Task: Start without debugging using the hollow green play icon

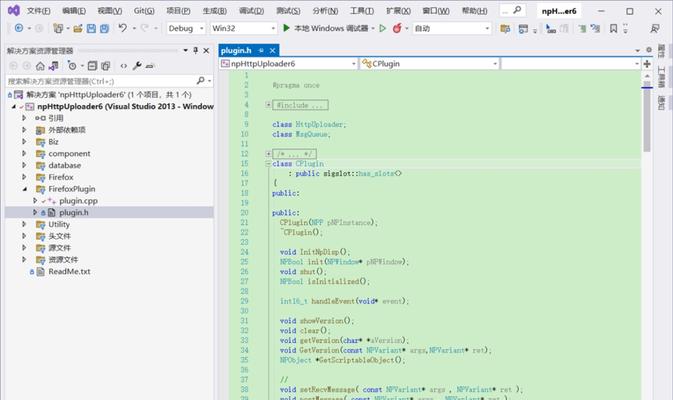Action: (x=383, y=28)
